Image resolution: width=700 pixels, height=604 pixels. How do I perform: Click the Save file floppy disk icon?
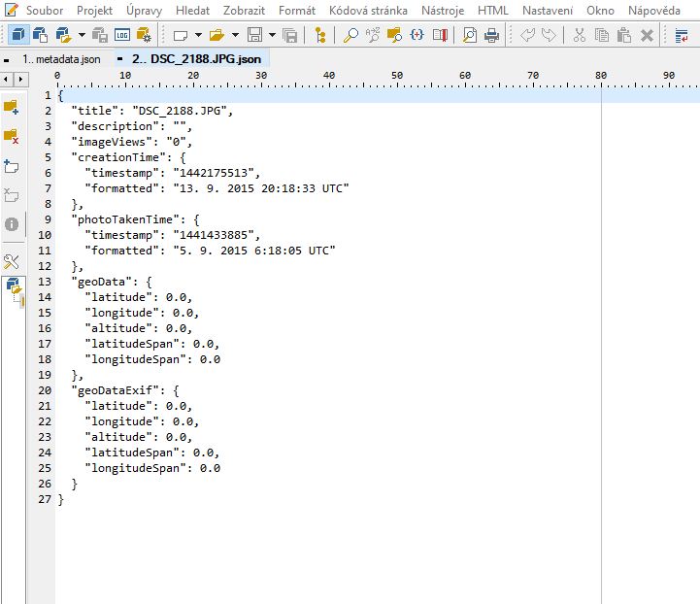[254, 36]
